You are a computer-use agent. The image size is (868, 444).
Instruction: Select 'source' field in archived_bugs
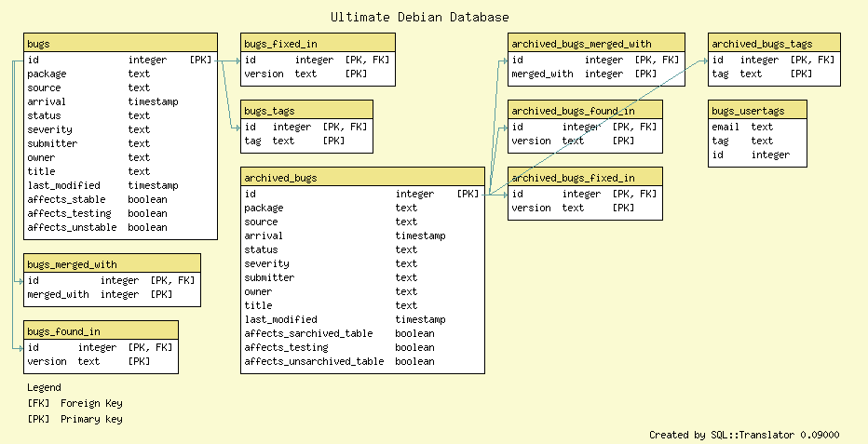click(x=262, y=222)
